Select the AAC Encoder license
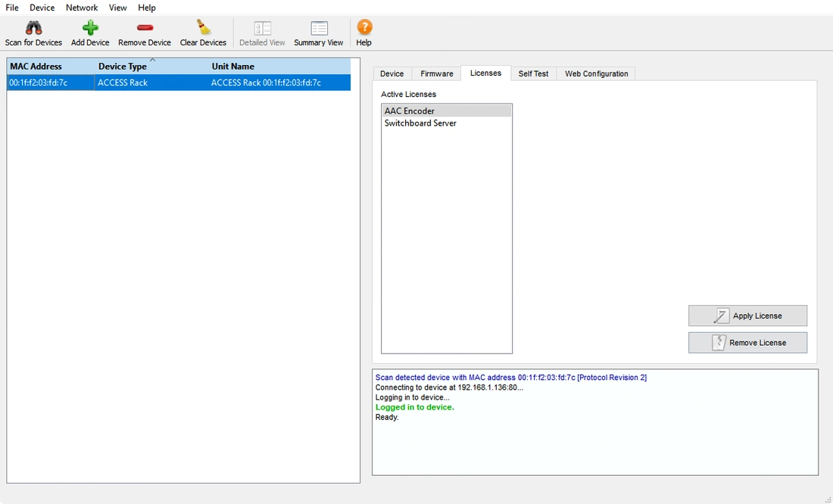This screenshot has width=833, height=504. (446, 111)
